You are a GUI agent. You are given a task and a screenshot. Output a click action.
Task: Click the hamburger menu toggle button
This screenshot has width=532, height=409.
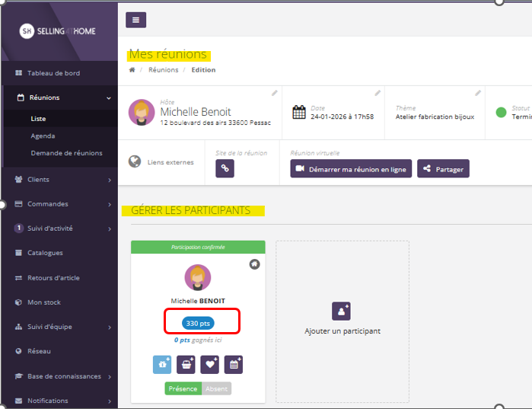pos(135,20)
